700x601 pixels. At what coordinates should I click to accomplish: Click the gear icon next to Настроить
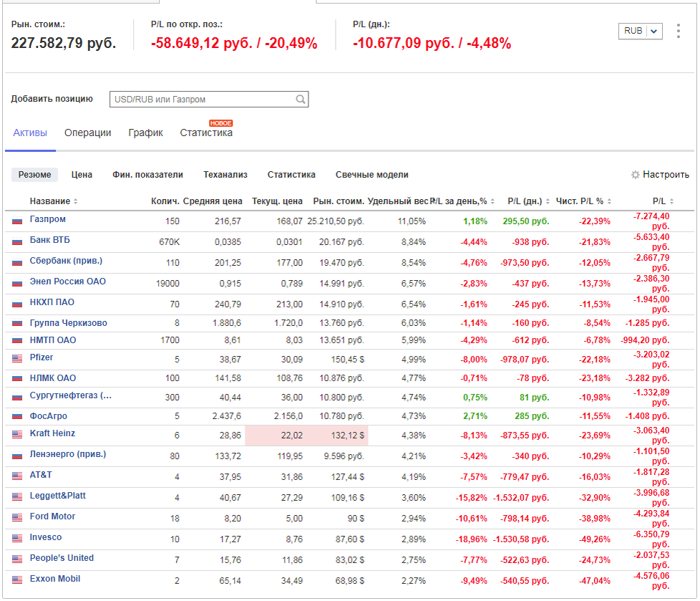pos(636,175)
